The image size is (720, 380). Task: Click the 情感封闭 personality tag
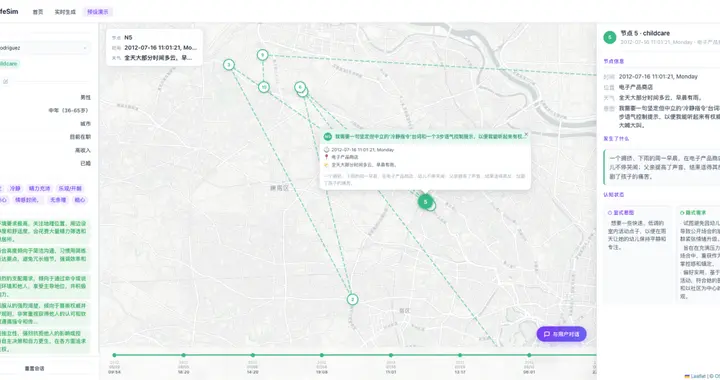click(27, 200)
